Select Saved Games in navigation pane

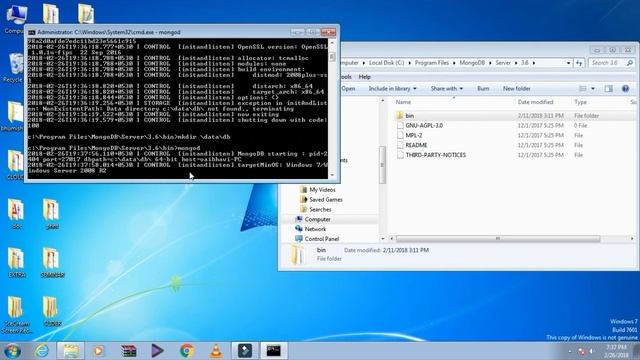[325, 200]
